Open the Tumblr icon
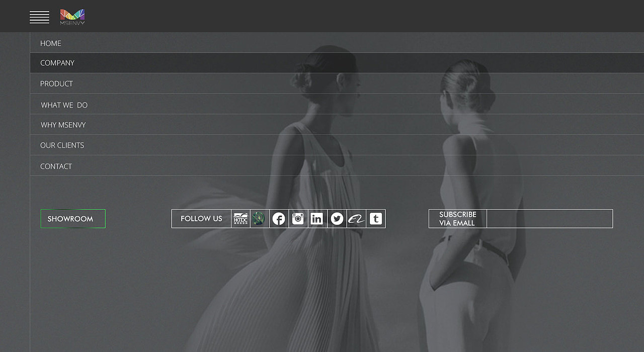 click(x=376, y=219)
